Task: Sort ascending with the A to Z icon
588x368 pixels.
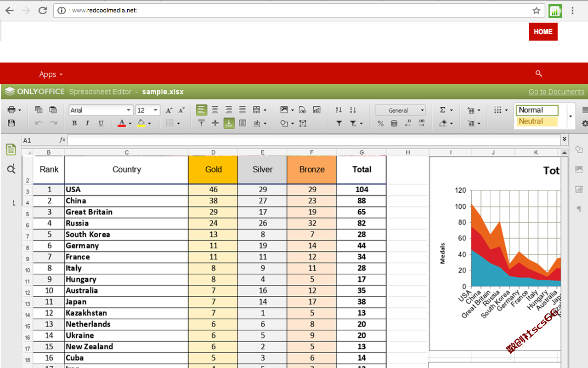Action: 339,110
